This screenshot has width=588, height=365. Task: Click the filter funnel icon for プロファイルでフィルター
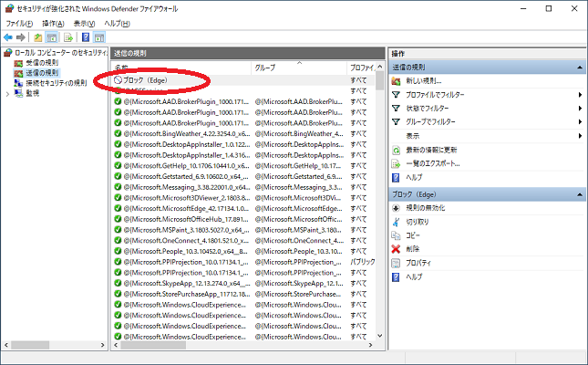tap(396, 95)
